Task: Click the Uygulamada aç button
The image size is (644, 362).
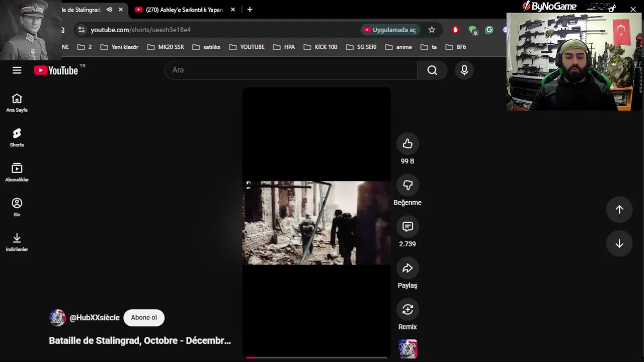Action: click(x=390, y=30)
